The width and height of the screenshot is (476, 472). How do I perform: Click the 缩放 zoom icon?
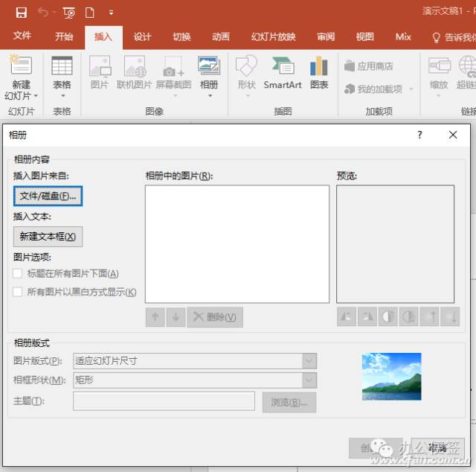[439, 66]
